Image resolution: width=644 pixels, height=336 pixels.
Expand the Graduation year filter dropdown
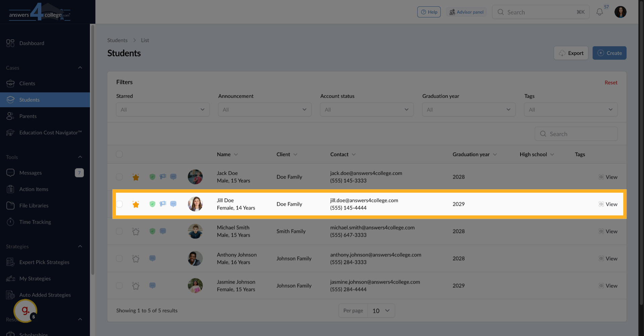click(469, 110)
